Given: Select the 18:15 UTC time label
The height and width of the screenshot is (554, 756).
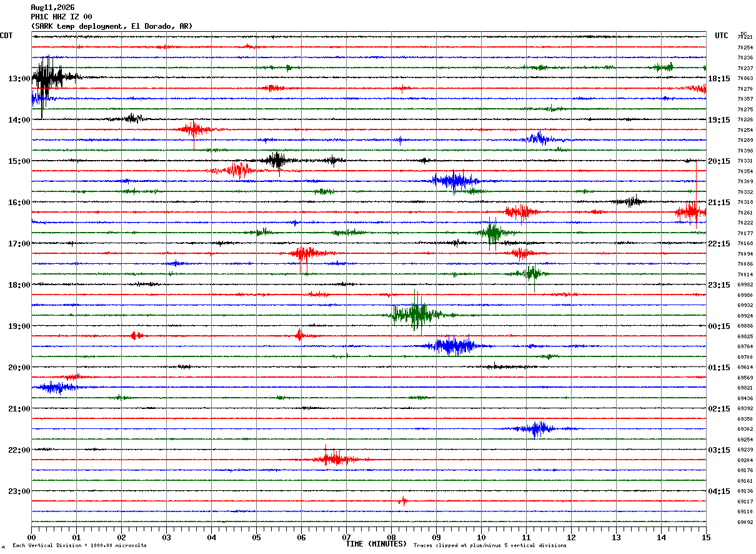Looking at the screenshot, I should point(719,79).
